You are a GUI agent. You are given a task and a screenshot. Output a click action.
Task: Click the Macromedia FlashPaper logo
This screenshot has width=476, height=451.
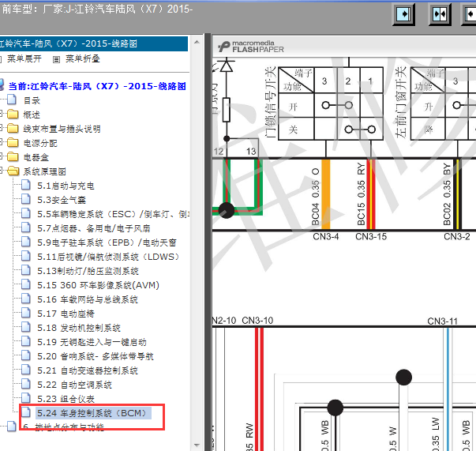click(251, 47)
